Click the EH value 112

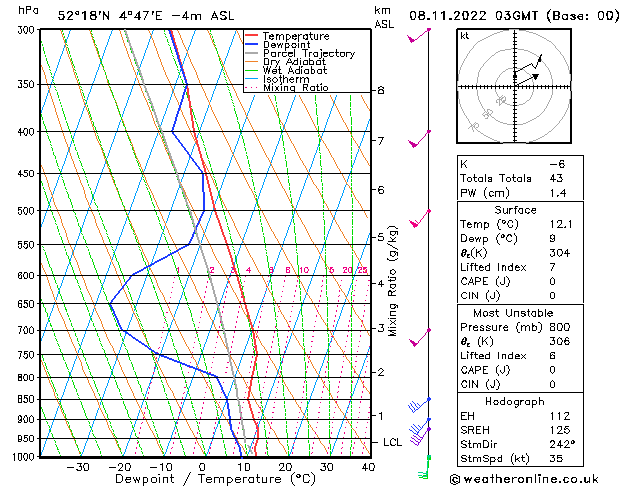tap(560, 416)
